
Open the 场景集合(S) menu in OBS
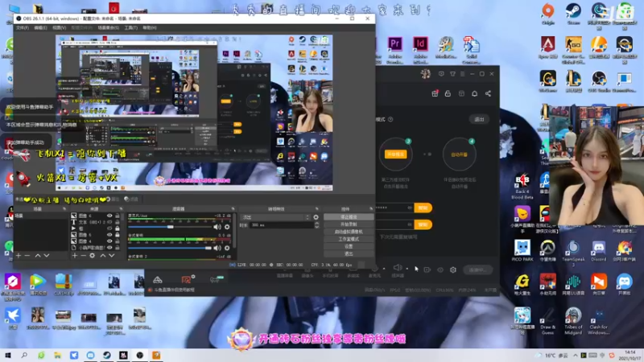(109, 27)
